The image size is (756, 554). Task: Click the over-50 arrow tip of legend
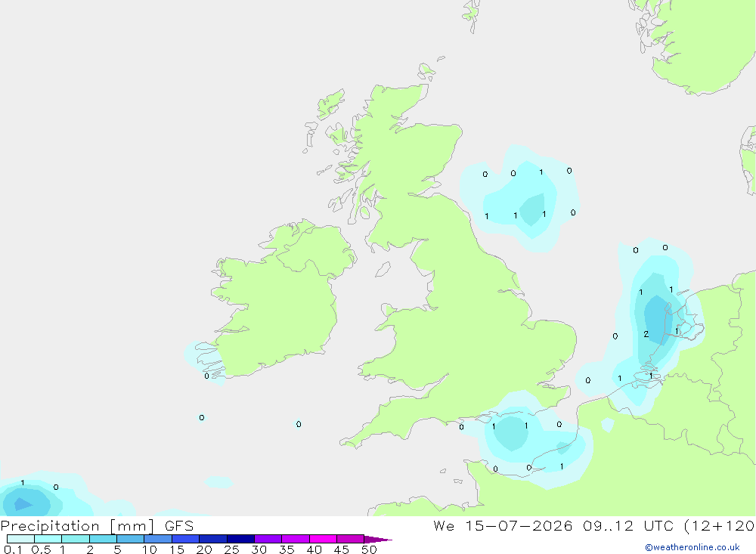point(378,540)
